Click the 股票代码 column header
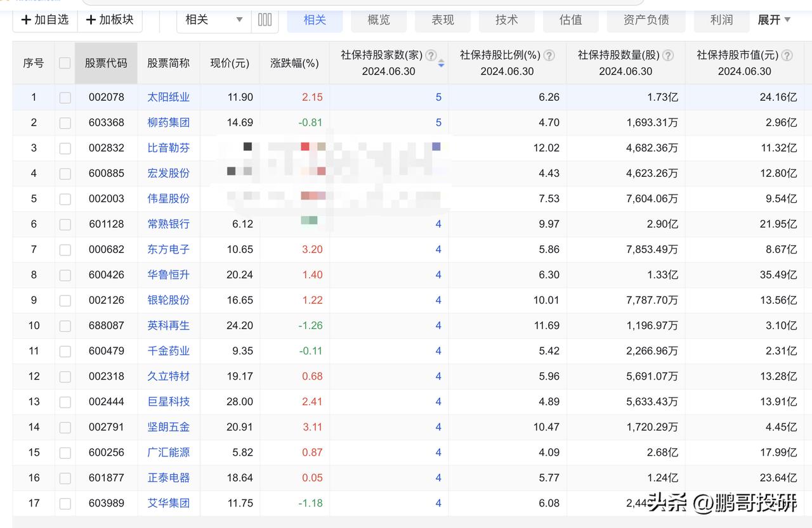The height and width of the screenshot is (528, 812). point(106,63)
